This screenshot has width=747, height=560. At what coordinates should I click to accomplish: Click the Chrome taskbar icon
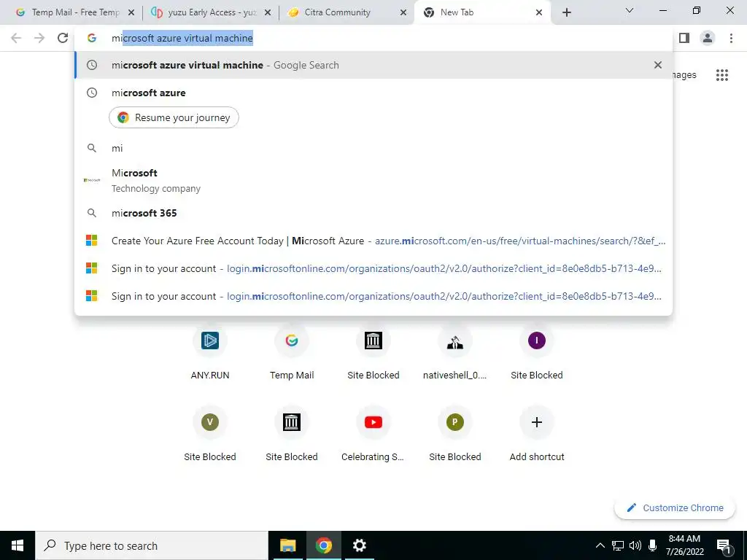[323, 545]
